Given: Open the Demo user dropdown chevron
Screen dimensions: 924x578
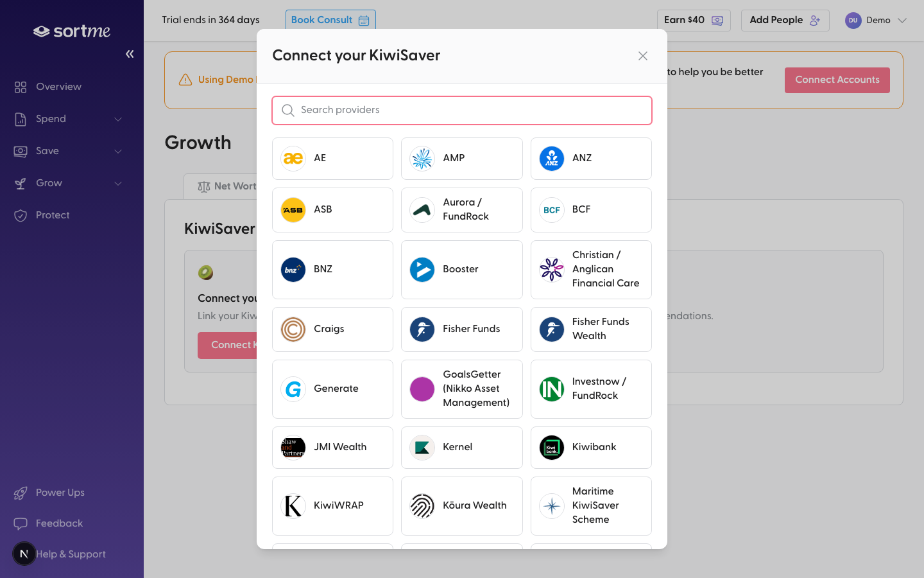Looking at the screenshot, I should (x=902, y=21).
